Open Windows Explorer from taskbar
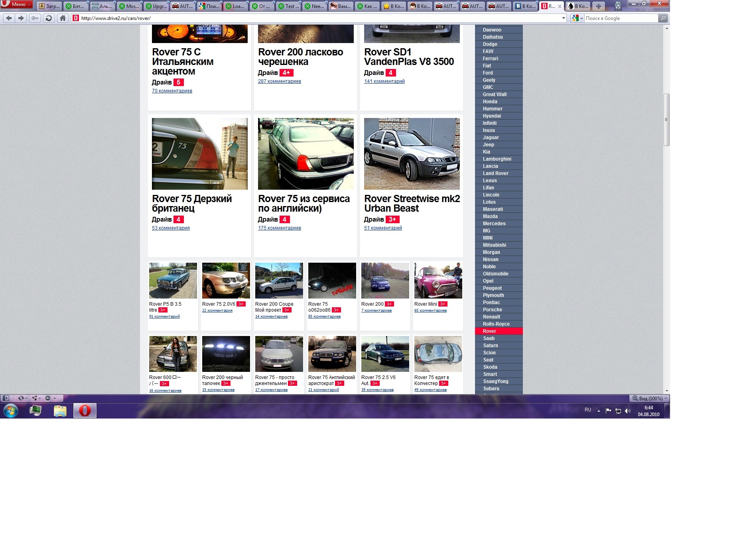 pyautogui.click(x=60, y=410)
